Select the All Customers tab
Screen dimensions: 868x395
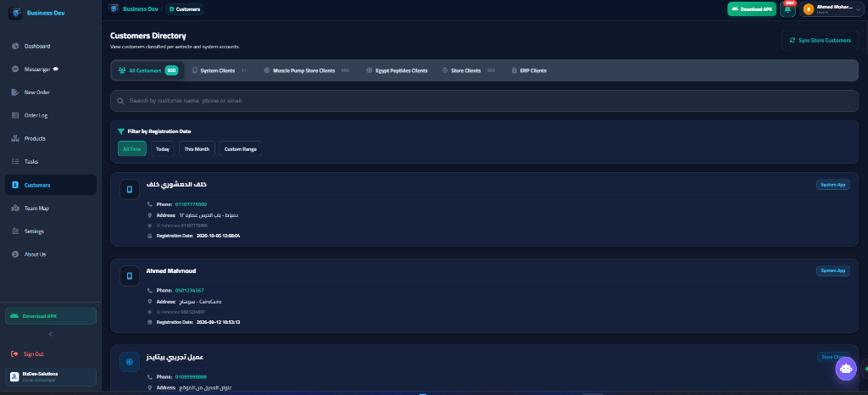[x=147, y=70]
